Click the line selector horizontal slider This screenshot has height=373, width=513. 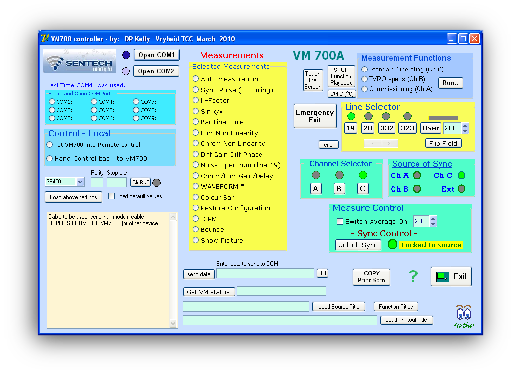tap(381, 143)
